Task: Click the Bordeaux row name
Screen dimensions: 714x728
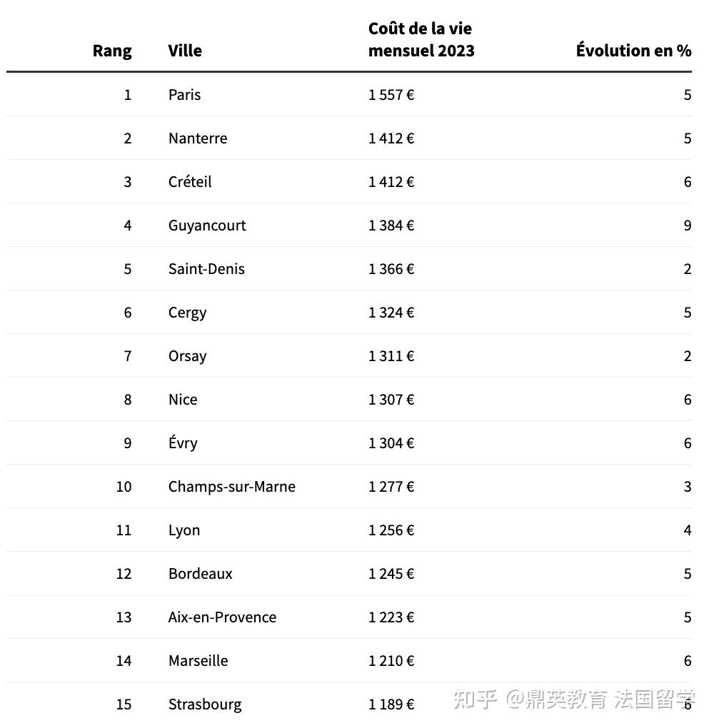Action: 200,574
